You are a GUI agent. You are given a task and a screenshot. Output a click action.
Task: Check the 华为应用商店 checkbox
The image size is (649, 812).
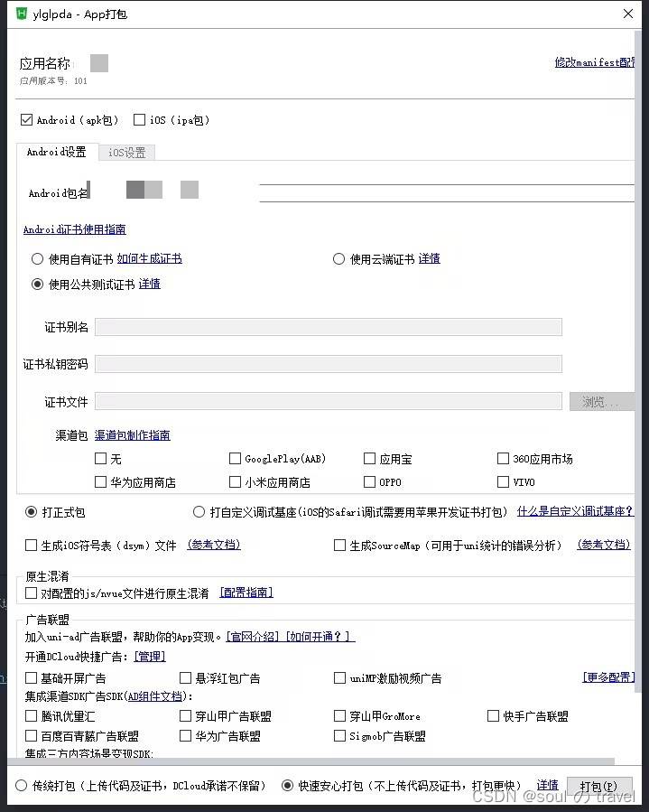[x=100, y=482]
